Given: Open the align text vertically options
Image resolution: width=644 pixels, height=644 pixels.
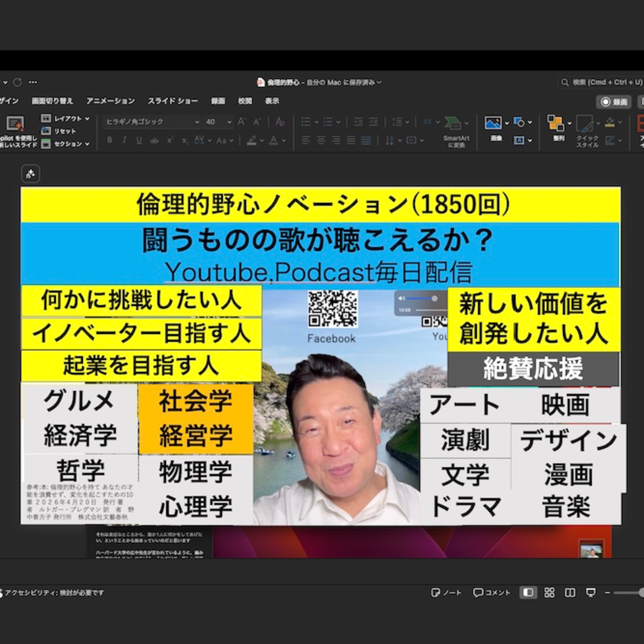Looking at the screenshot, I should [x=415, y=140].
